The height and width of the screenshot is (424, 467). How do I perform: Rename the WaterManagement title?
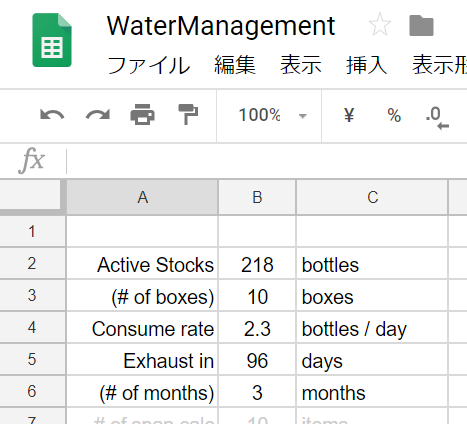221,26
